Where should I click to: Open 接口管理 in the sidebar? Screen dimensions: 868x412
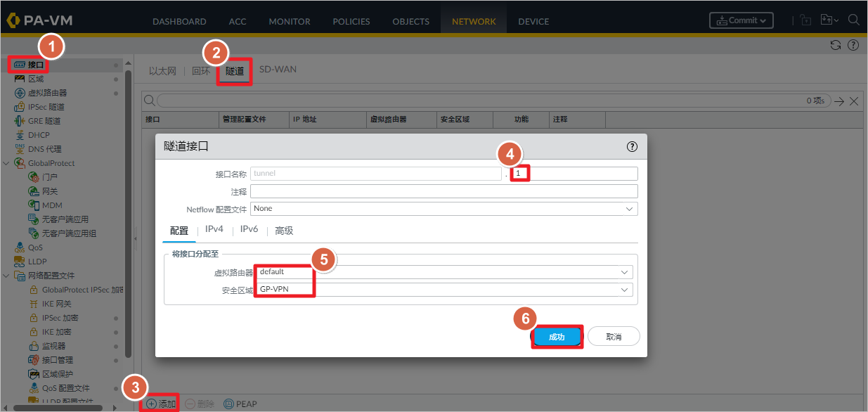coord(57,360)
